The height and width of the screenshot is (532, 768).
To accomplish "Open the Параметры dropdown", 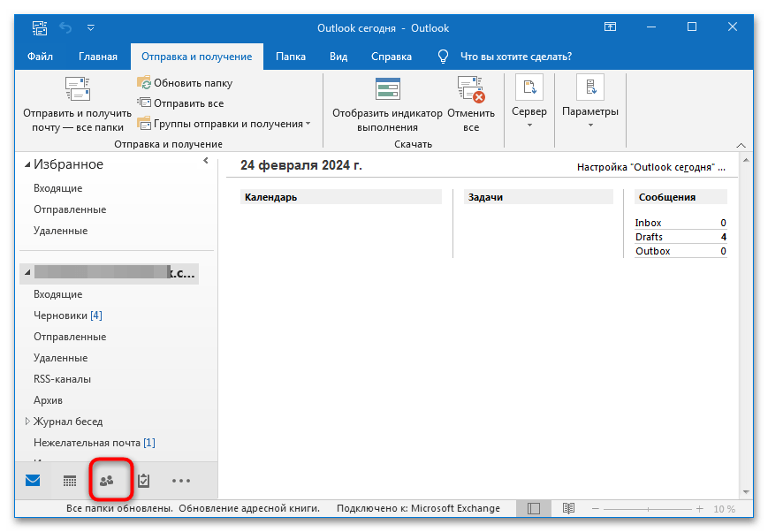I will (x=590, y=102).
